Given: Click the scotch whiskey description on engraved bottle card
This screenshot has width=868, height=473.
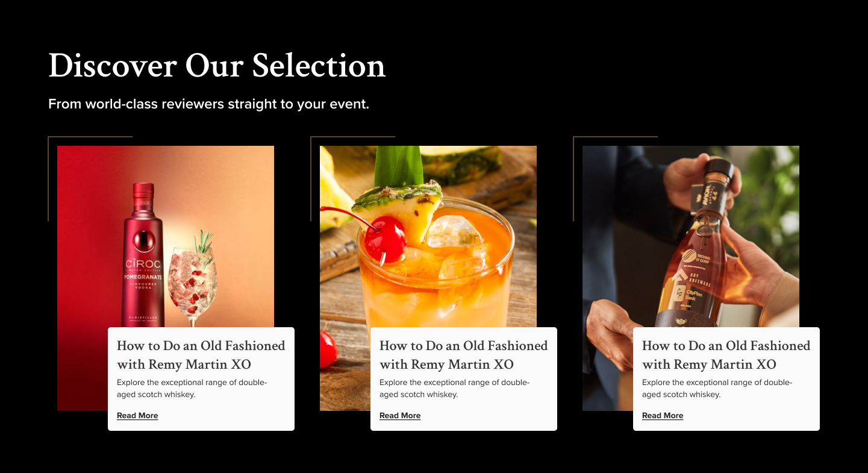Looking at the screenshot, I should pos(717,389).
